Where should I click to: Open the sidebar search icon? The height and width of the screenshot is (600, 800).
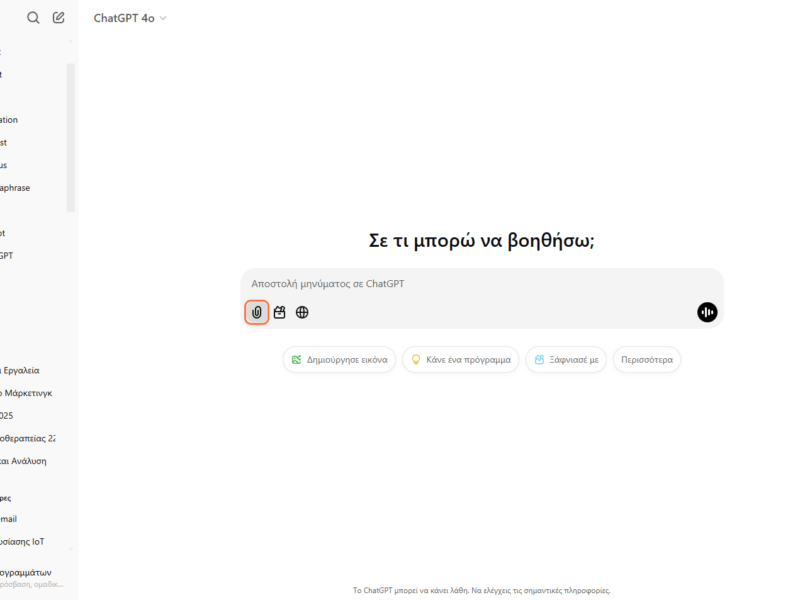pyautogui.click(x=33, y=18)
